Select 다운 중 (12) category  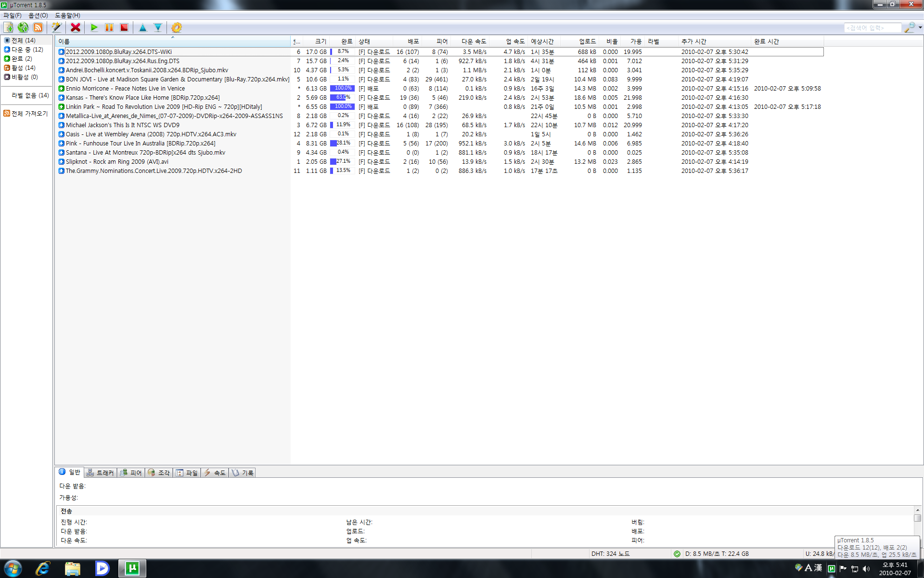pos(24,50)
